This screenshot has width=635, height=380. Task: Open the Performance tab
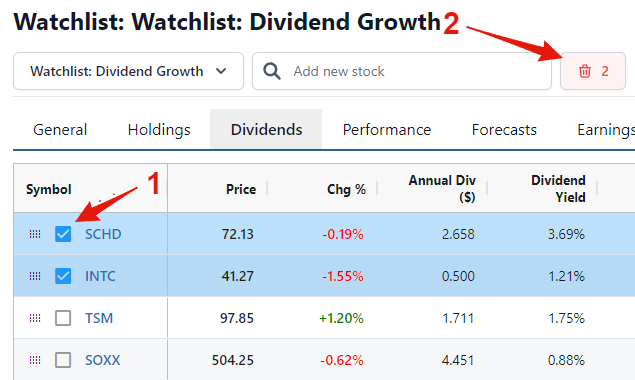coord(387,130)
